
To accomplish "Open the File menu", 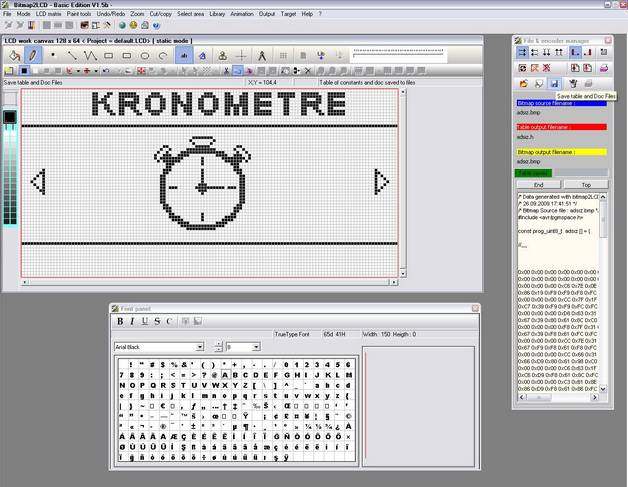I will click(x=7, y=14).
